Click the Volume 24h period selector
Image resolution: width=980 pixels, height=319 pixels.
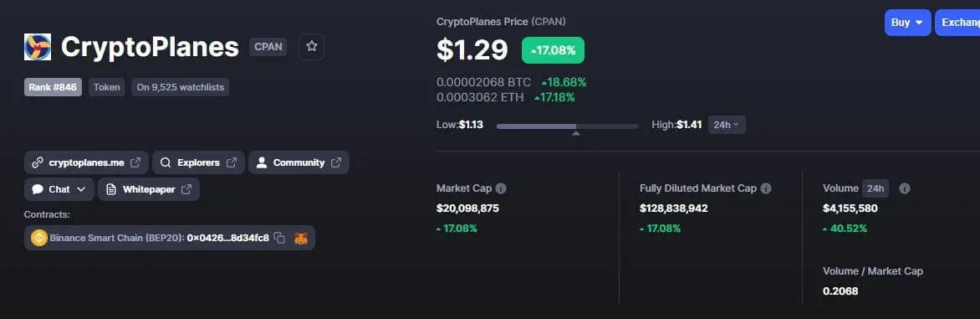(875, 188)
